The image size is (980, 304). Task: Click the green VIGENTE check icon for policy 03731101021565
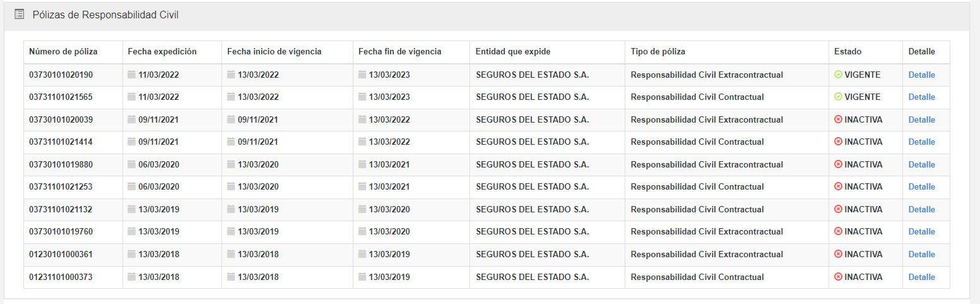point(838,97)
